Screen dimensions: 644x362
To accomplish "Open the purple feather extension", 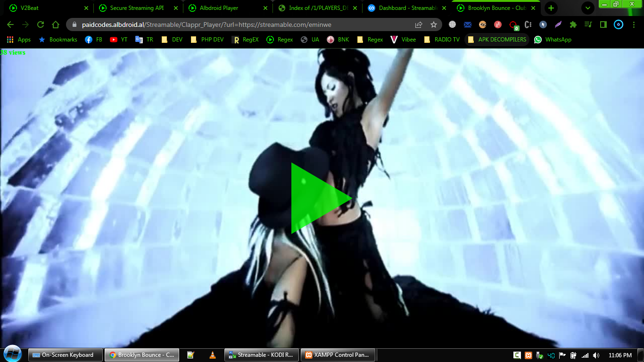I will tap(558, 25).
